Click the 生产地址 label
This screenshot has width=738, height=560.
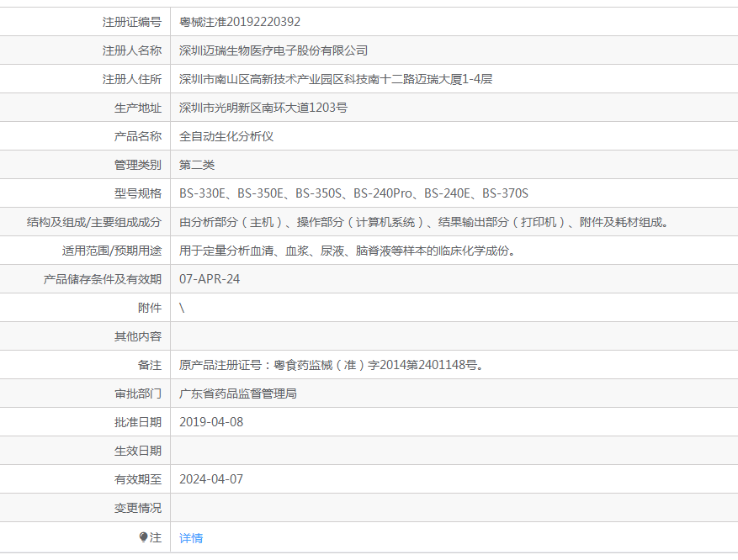tap(138, 108)
